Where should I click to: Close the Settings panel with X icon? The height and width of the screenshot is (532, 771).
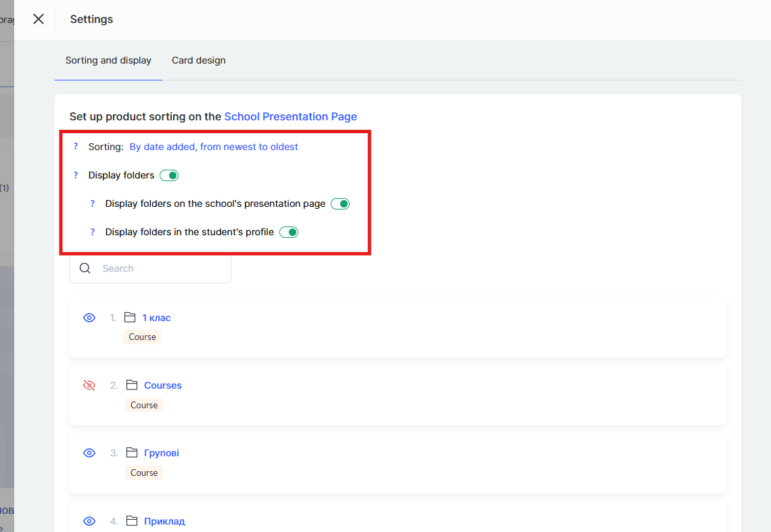tap(39, 19)
